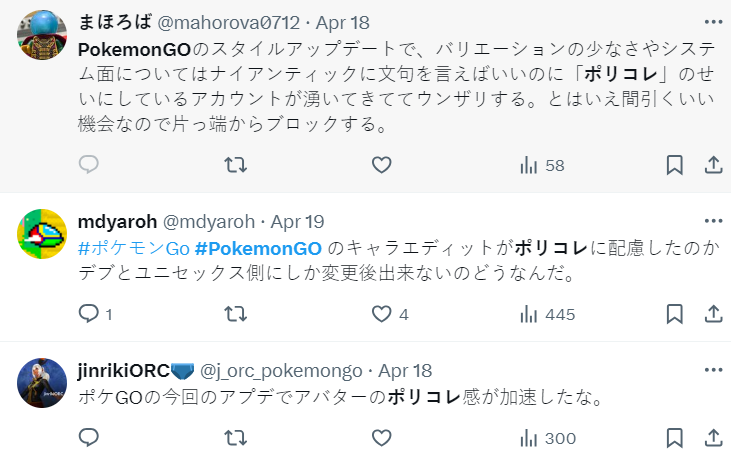731x454 pixels.
Task: Reply to mdyaroh's tweet
Action: click(89, 314)
